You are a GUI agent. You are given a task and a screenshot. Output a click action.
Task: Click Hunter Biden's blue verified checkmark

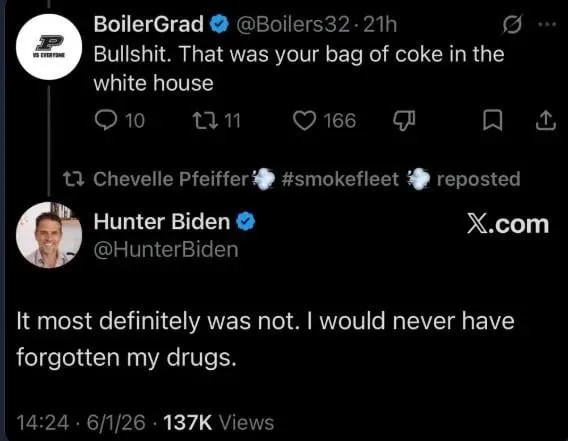pyautogui.click(x=246, y=221)
